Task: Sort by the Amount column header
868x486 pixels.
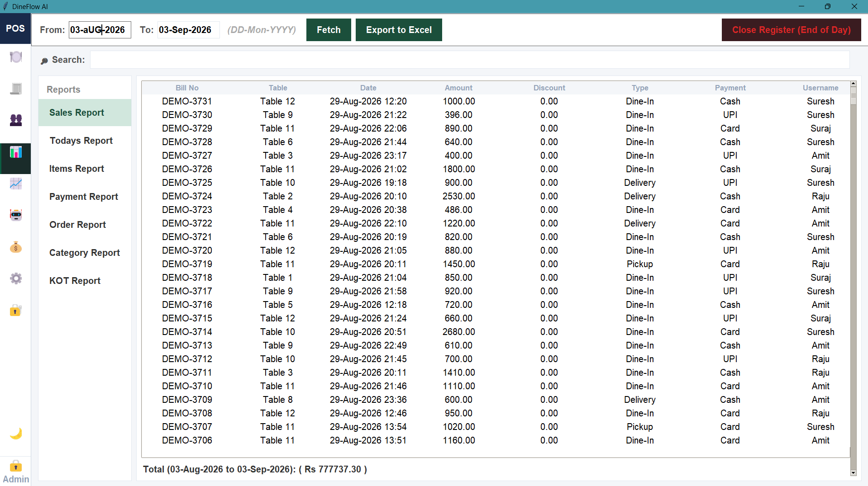Action: tap(458, 88)
